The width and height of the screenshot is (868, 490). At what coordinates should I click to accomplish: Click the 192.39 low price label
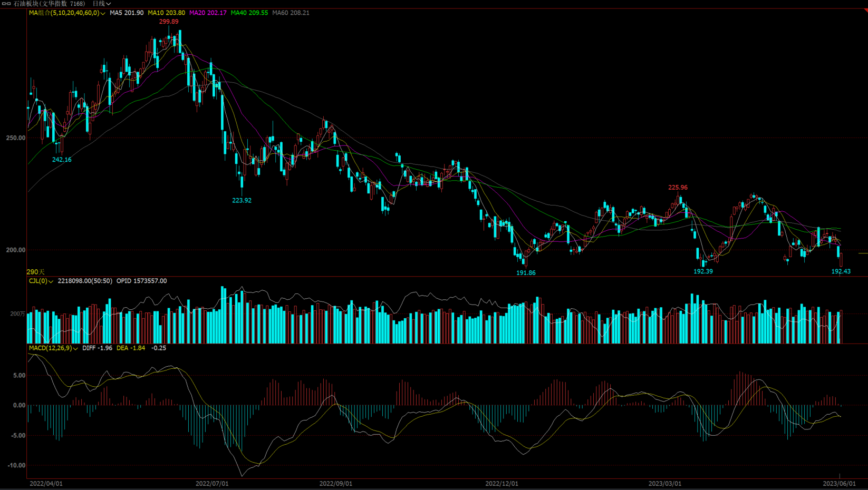703,271
